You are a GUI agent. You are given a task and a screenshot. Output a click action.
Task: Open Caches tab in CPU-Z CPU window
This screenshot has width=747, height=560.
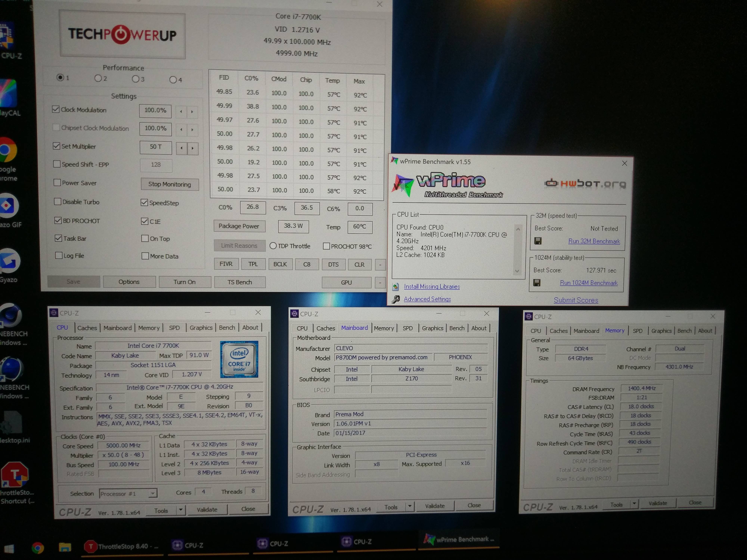pyautogui.click(x=87, y=328)
